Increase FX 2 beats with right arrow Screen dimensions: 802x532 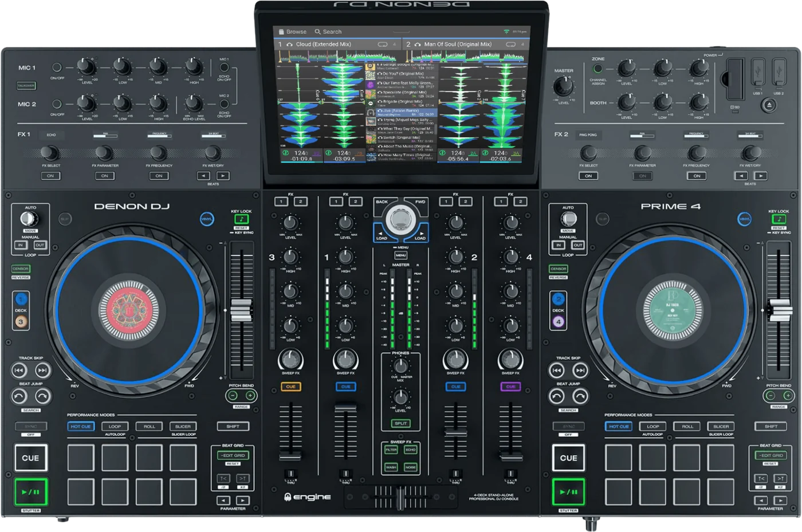[761, 176]
